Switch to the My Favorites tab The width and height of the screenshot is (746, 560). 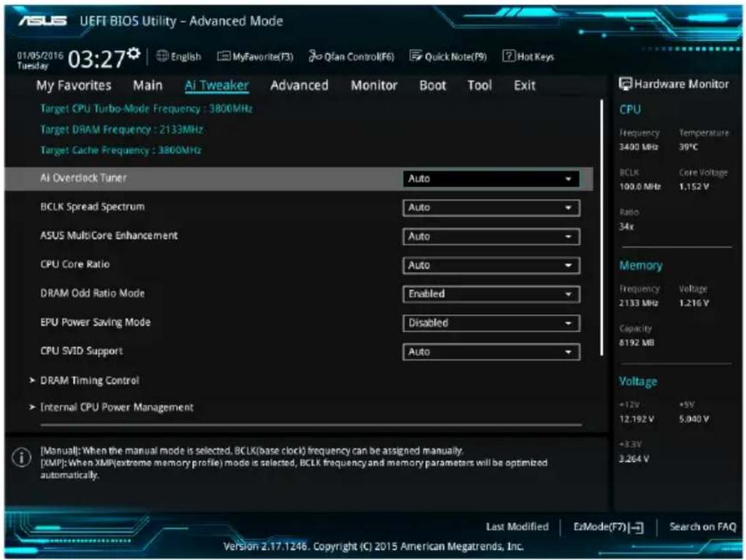pyautogui.click(x=74, y=86)
